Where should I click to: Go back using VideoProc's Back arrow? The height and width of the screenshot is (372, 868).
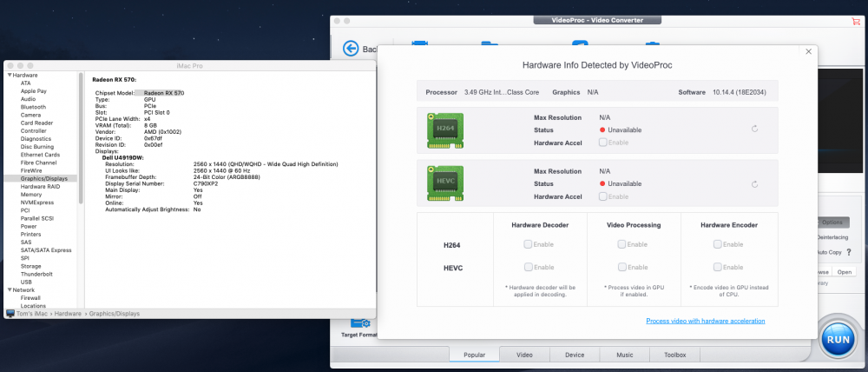coord(351,49)
